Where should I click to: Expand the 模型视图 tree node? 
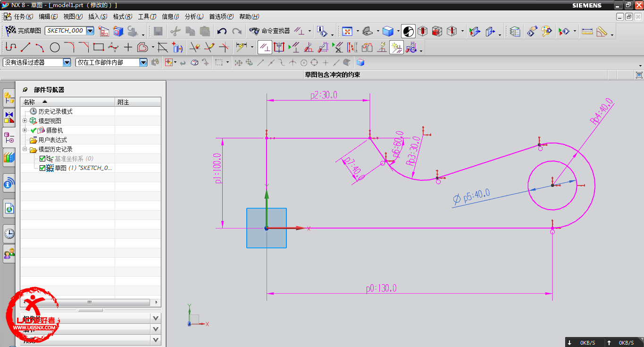[x=25, y=121]
